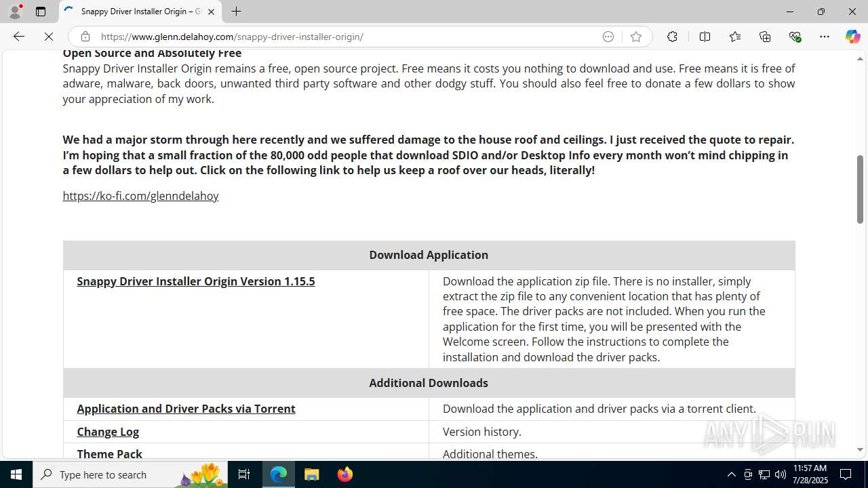Open the Copilot sidebar icon

coord(852,37)
